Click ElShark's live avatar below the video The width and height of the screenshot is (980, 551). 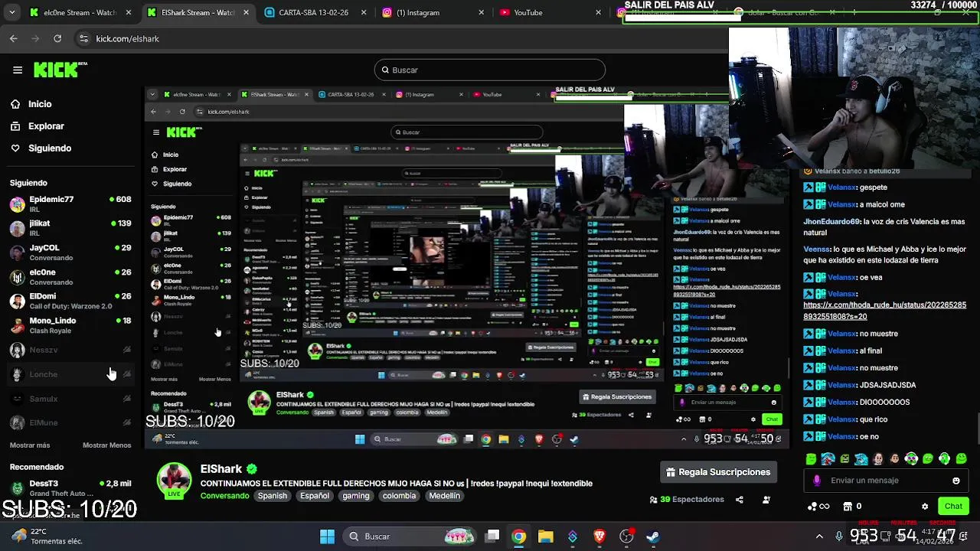coord(175,481)
